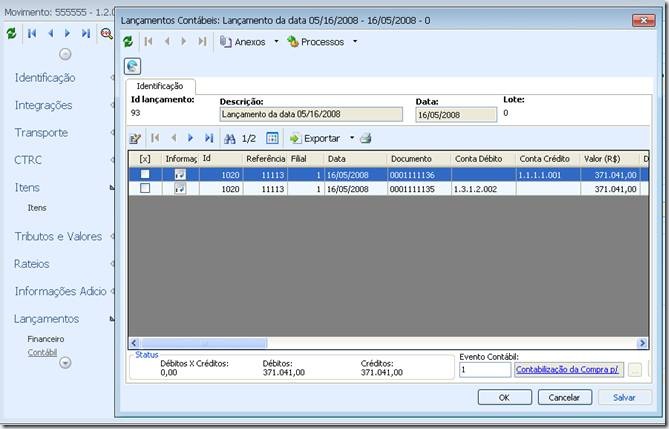Go to next row in grid toolbar
The width and height of the screenshot is (669, 429).
[190, 138]
